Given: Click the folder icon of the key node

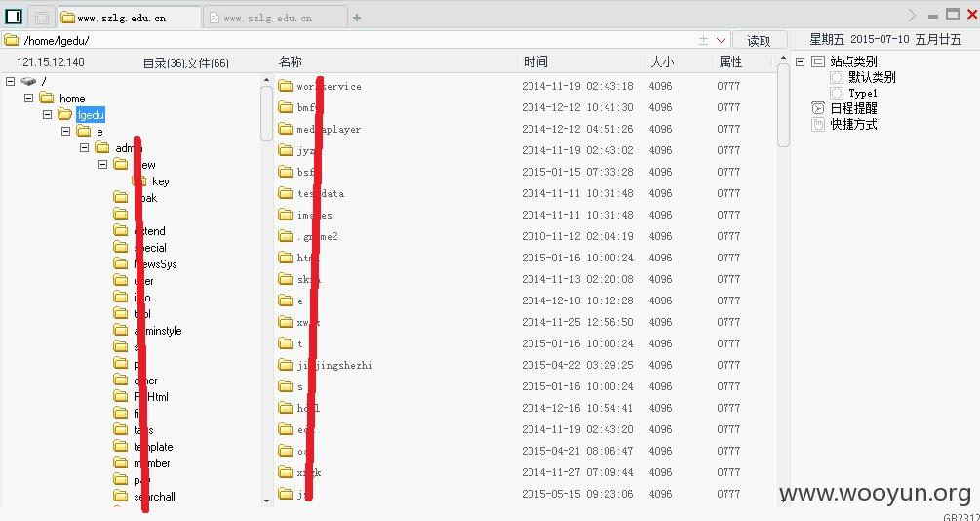Looking at the screenshot, I should (x=140, y=180).
